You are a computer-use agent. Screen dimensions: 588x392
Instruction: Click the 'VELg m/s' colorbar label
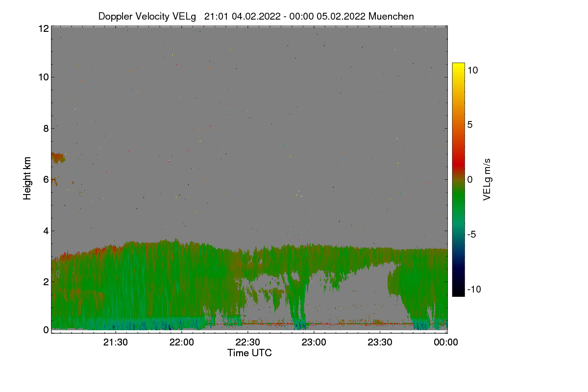[x=487, y=179]
